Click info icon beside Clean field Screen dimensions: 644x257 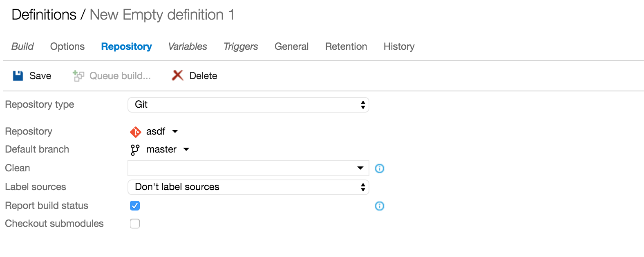(380, 168)
